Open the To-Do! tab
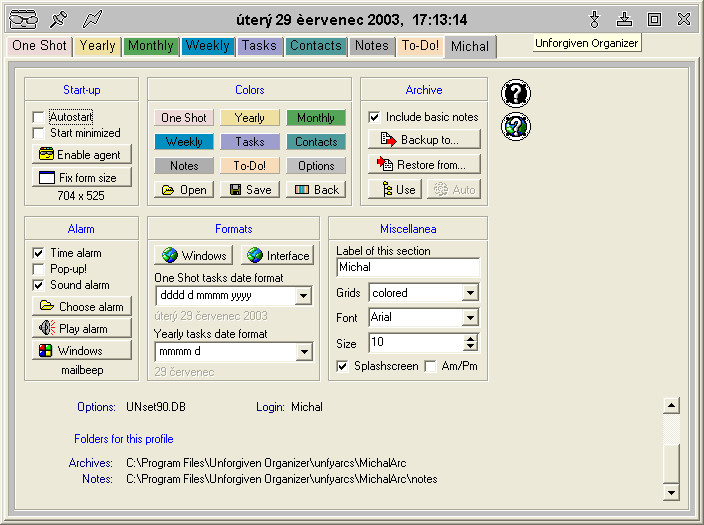Viewport: 704px width, 525px height. 420,46
